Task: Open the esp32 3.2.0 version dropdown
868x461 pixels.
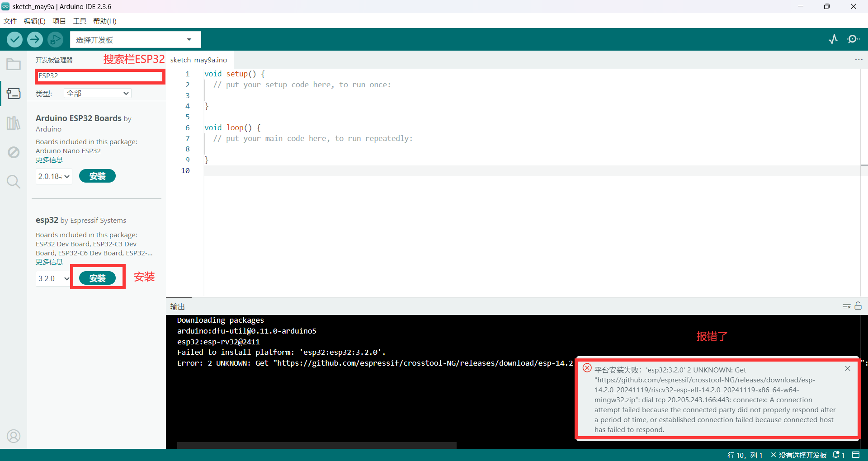Action: point(53,278)
